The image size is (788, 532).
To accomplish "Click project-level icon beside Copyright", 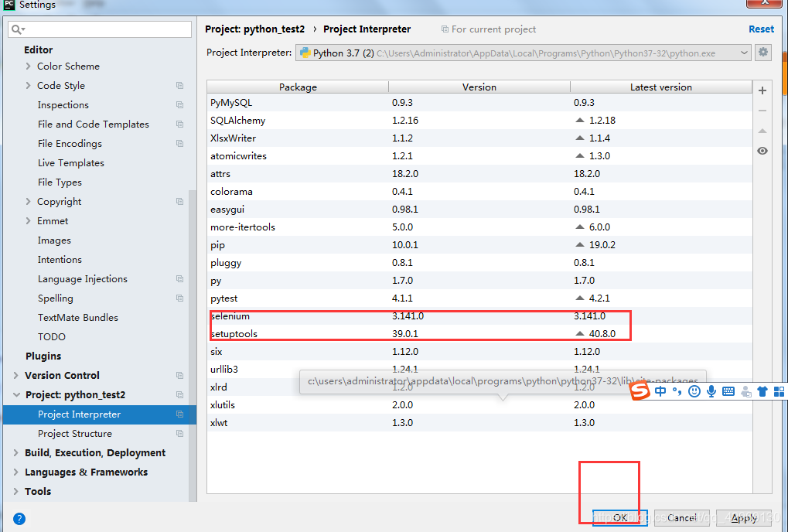I will [179, 201].
